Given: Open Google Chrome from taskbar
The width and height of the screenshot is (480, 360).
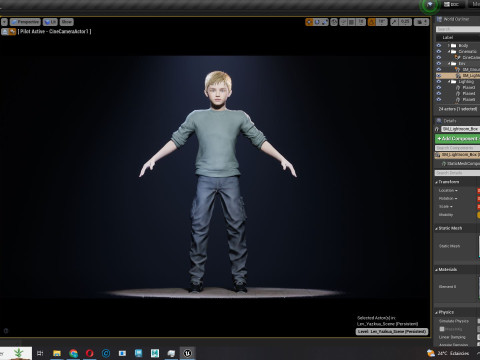Looking at the screenshot, I should tap(73, 353).
